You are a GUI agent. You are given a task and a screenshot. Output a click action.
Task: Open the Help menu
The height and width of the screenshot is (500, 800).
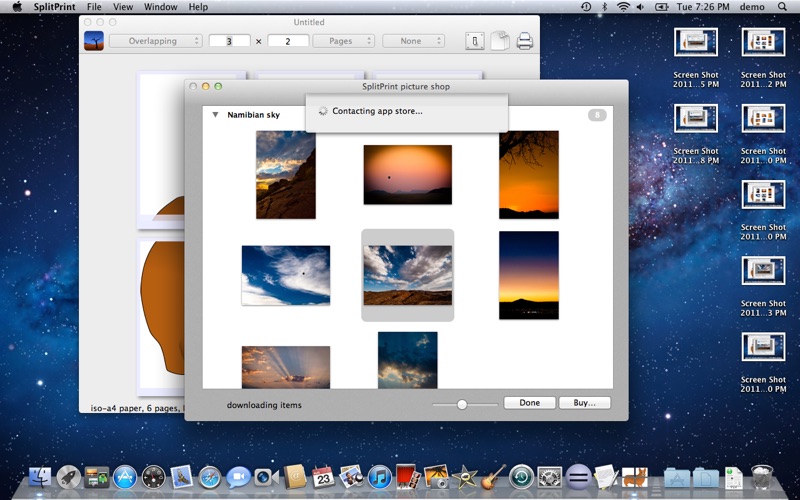[x=198, y=7]
